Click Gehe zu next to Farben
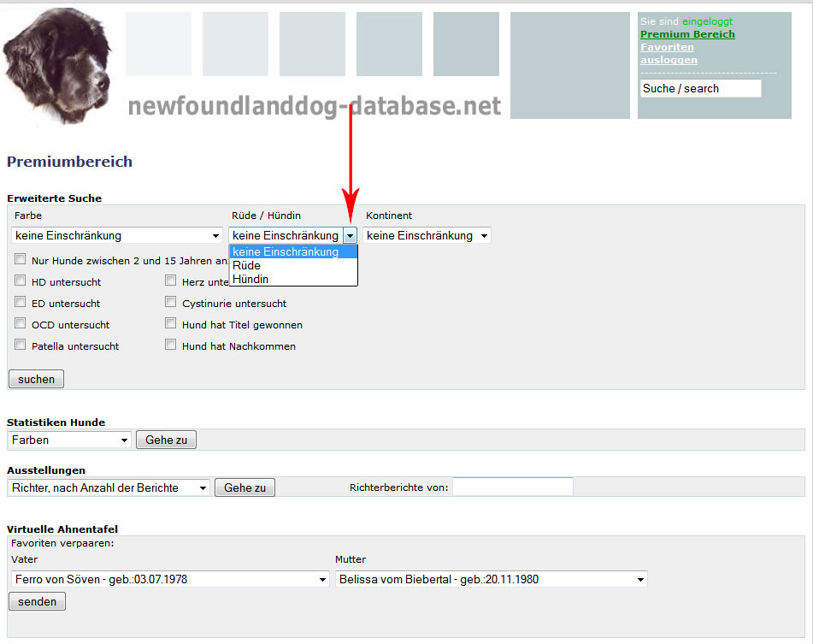The width and height of the screenshot is (813, 644). pyautogui.click(x=166, y=440)
